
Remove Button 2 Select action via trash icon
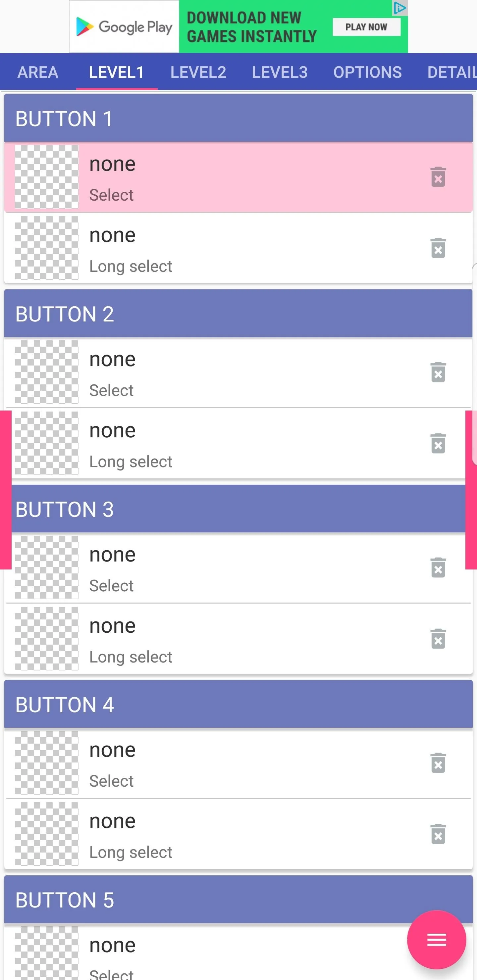point(438,372)
